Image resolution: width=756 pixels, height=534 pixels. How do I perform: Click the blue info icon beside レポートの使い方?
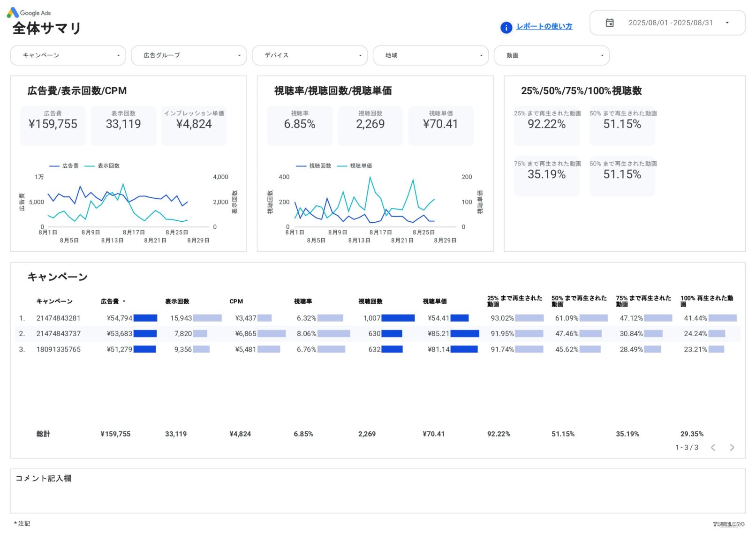506,28
